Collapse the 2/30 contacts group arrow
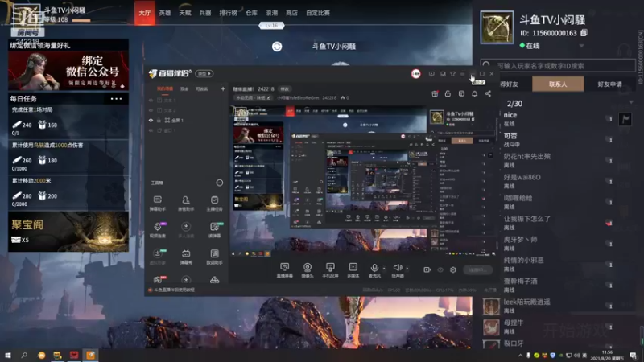644x362 pixels. 631,102
